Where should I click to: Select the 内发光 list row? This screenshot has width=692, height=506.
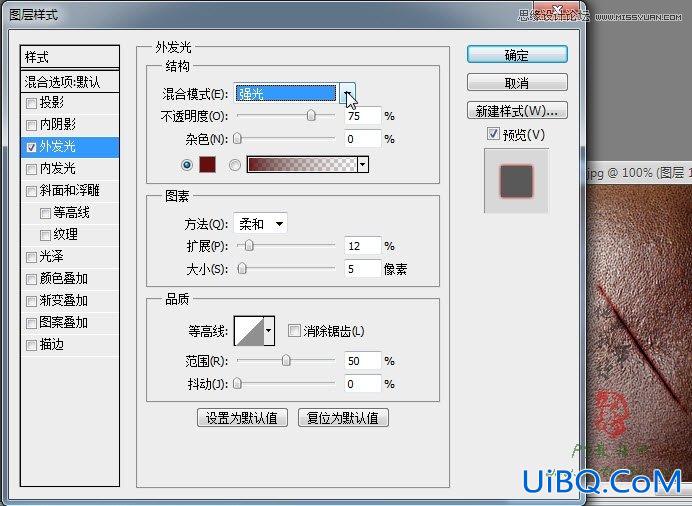[70, 169]
